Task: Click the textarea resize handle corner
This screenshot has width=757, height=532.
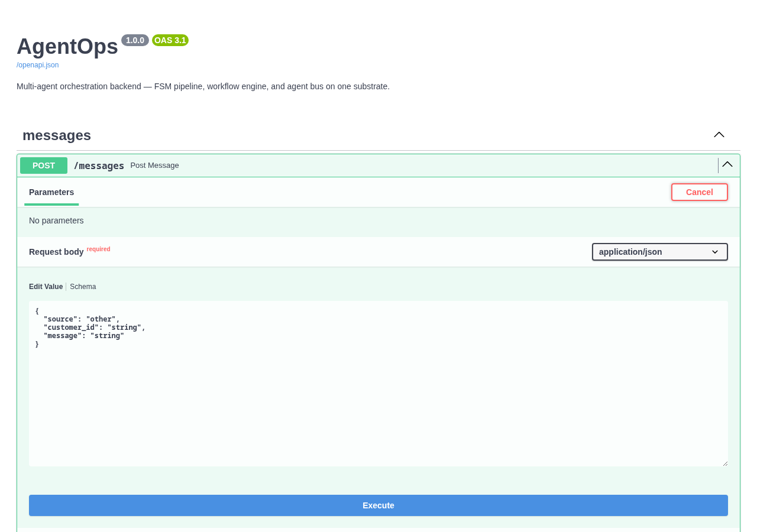Action: pyautogui.click(x=725, y=463)
